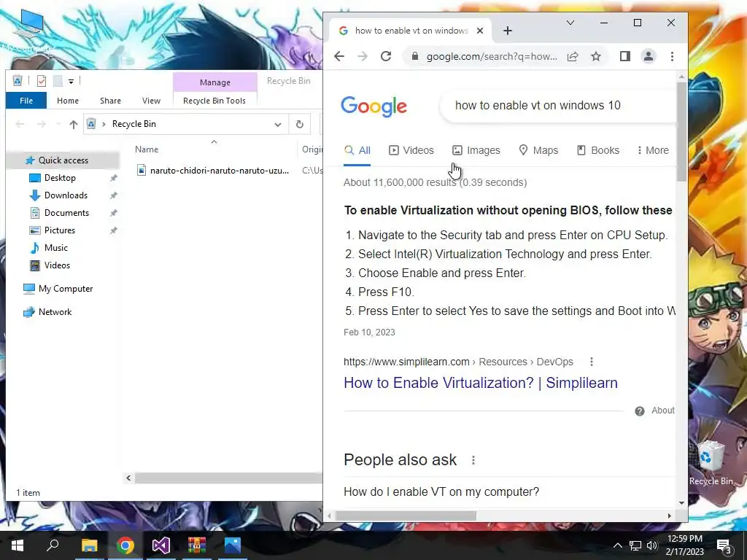Open Network in navigation pane

pos(55,312)
